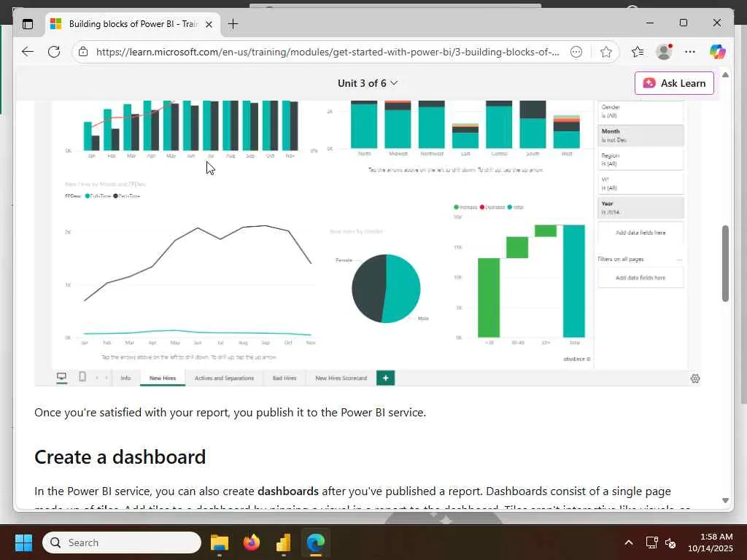Click the scroll up arrow

(x=725, y=75)
